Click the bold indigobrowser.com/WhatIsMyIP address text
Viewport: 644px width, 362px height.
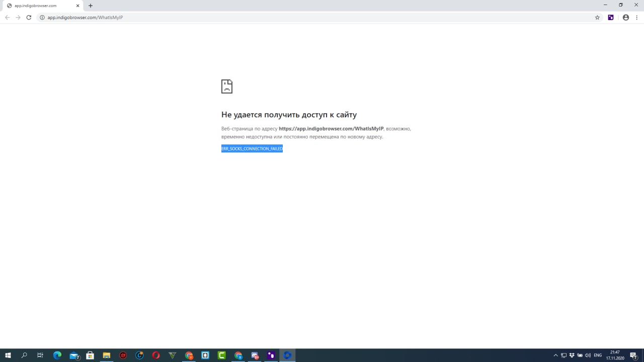click(x=331, y=129)
